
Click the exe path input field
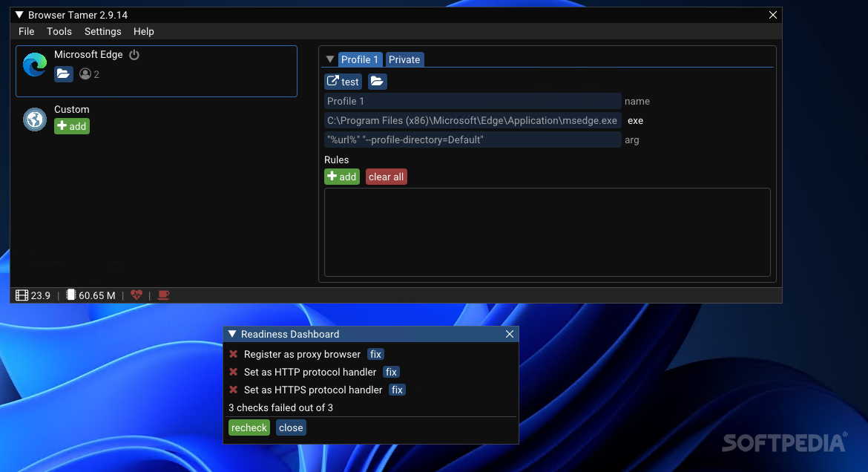[472, 121]
